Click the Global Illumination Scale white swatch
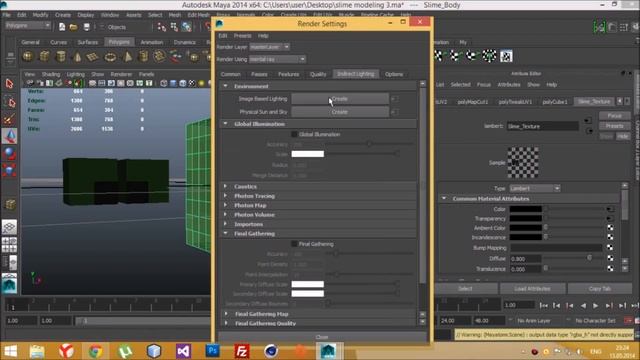Screen dimensions: 640x360 pyautogui.click(x=308, y=154)
